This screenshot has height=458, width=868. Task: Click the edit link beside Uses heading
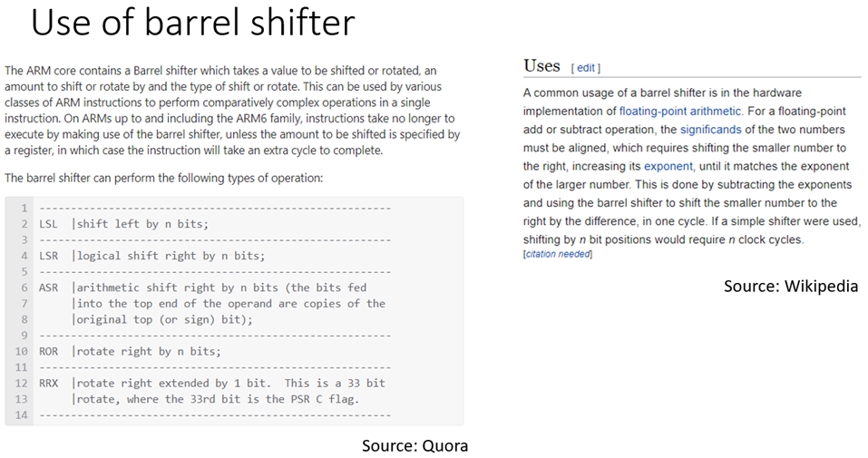(x=586, y=67)
